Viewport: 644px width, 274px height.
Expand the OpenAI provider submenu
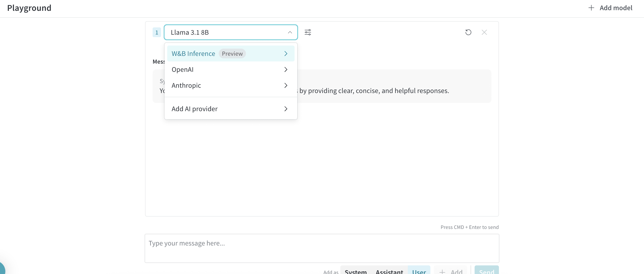[230, 69]
